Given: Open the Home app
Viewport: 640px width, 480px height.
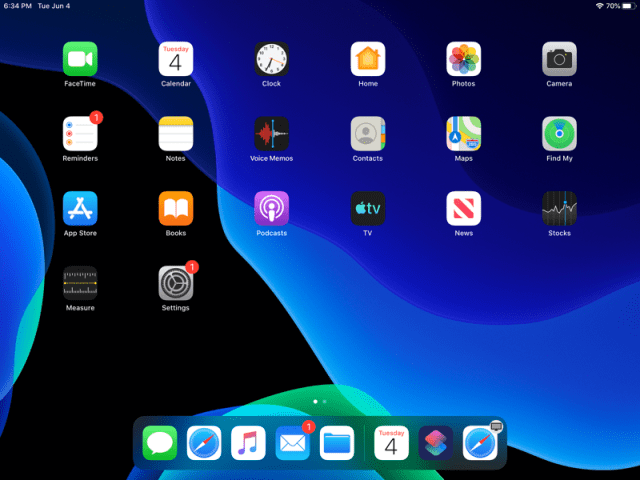Looking at the screenshot, I should (367, 59).
